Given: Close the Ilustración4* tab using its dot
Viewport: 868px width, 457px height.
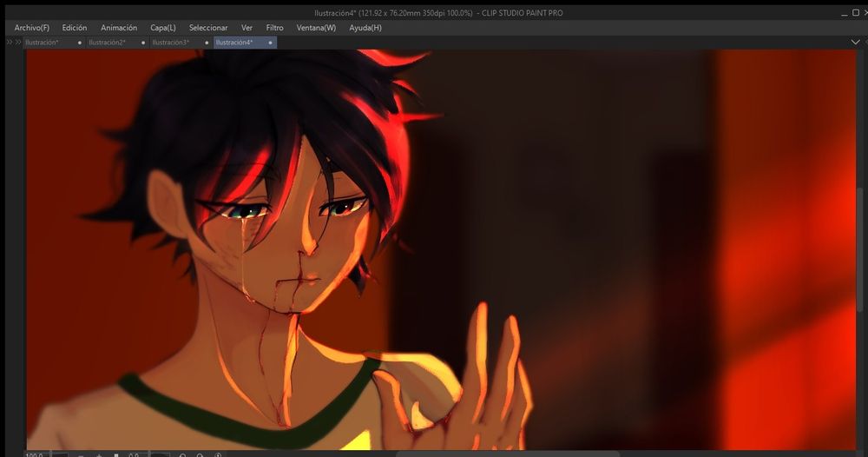Looking at the screenshot, I should 270,43.
